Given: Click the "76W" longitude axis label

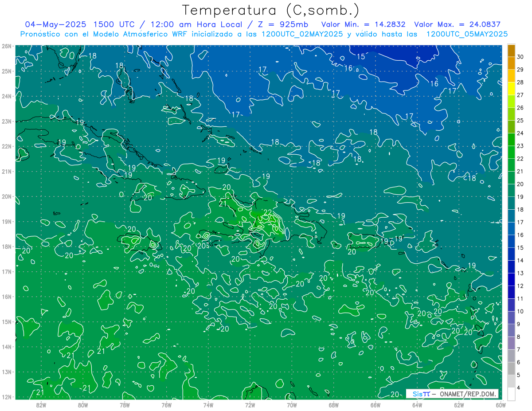Looking at the screenshot, I should (166, 404).
